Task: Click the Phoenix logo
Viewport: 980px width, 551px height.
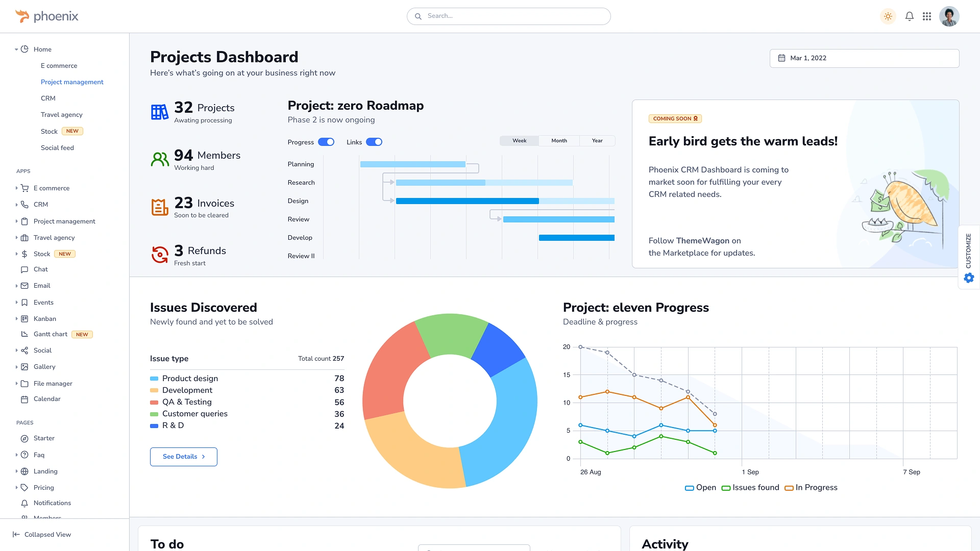Action: point(46,16)
